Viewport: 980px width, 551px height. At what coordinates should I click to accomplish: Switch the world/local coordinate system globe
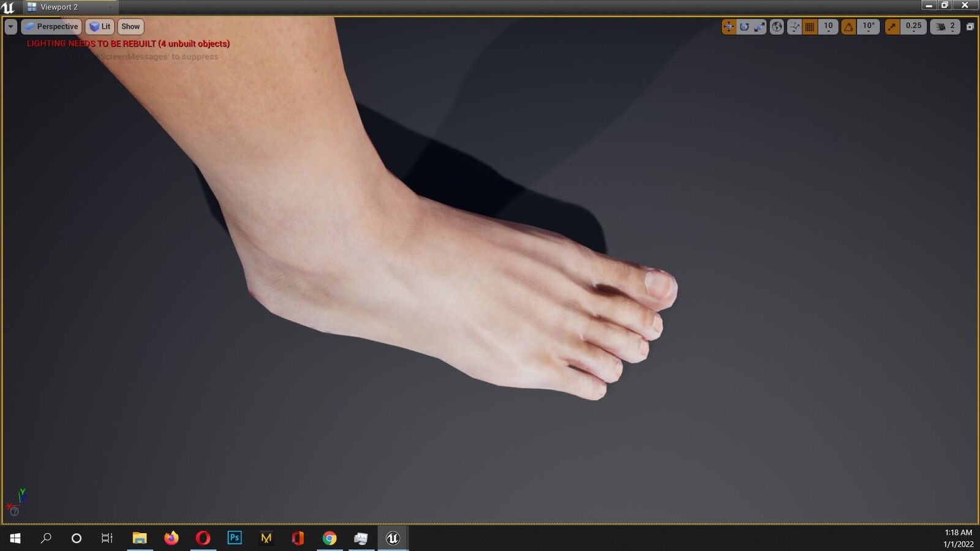(777, 26)
